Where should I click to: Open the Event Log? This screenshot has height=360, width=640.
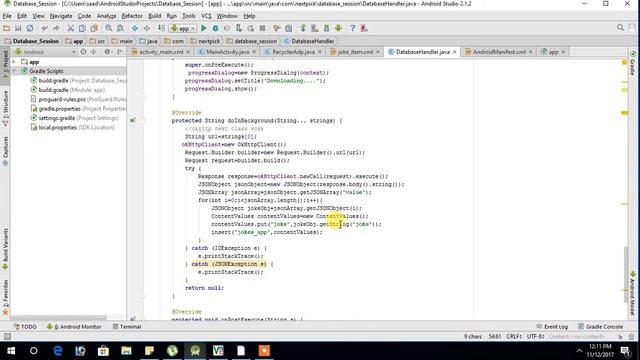pos(552,327)
